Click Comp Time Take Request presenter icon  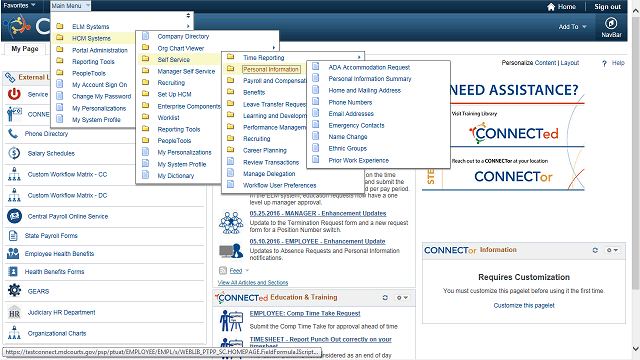pos(231,320)
